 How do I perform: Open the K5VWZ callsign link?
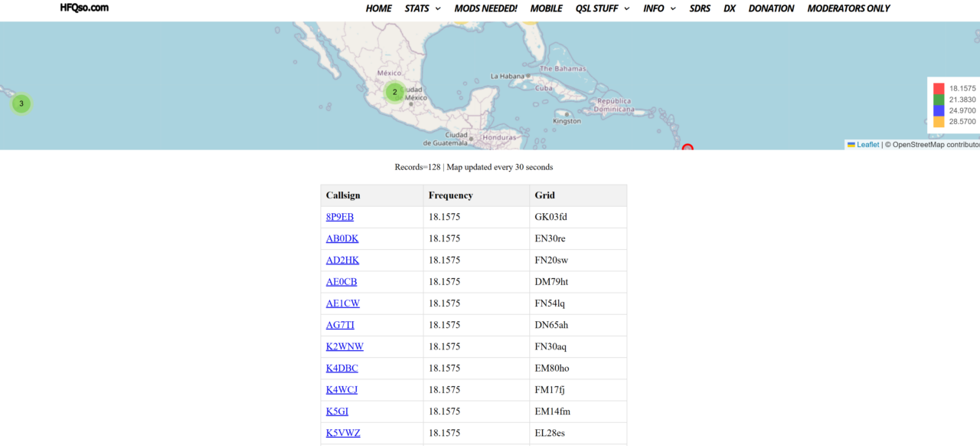(342, 433)
